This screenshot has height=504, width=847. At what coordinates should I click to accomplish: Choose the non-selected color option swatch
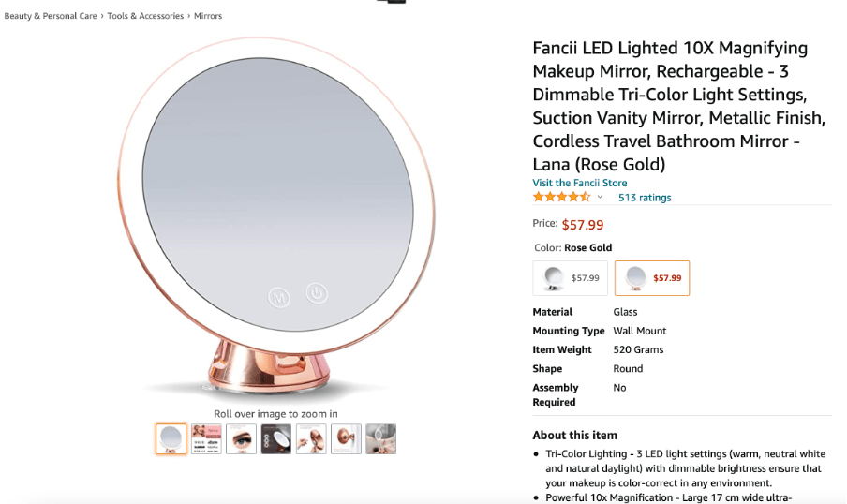coord(570,278)
